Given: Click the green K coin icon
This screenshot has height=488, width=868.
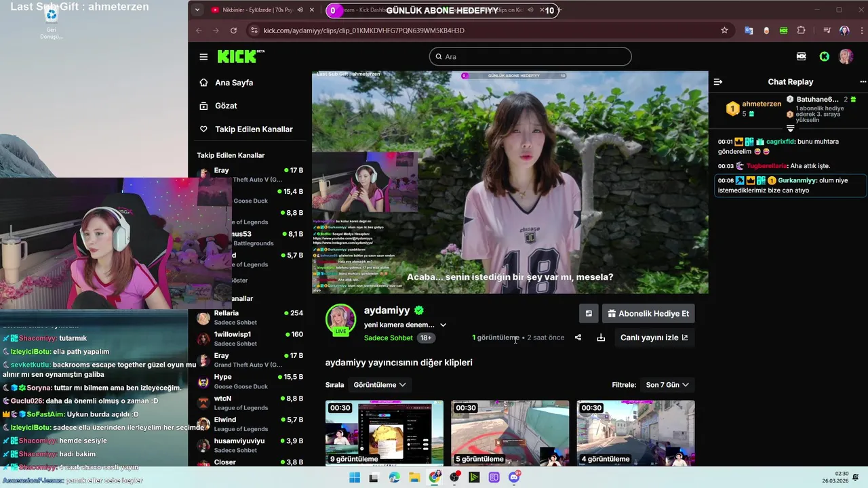Looking at the screenshot, I should pos(825,57).
